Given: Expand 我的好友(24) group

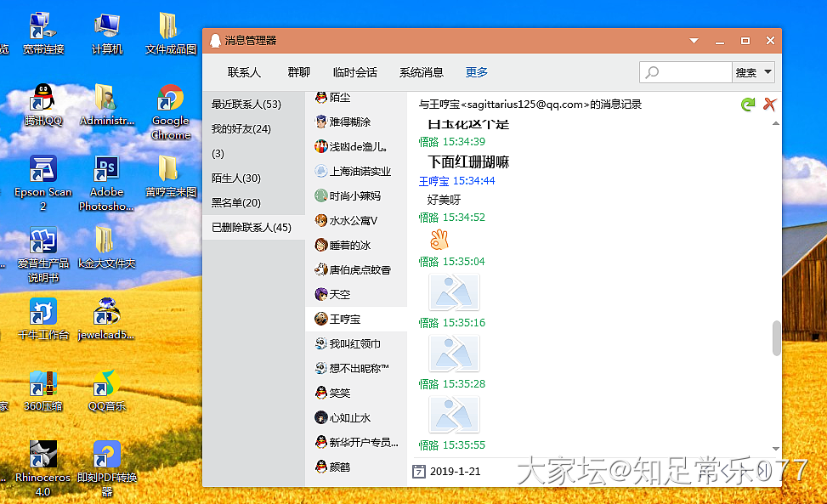Looking at the screenshot, I should coord(241,129).
